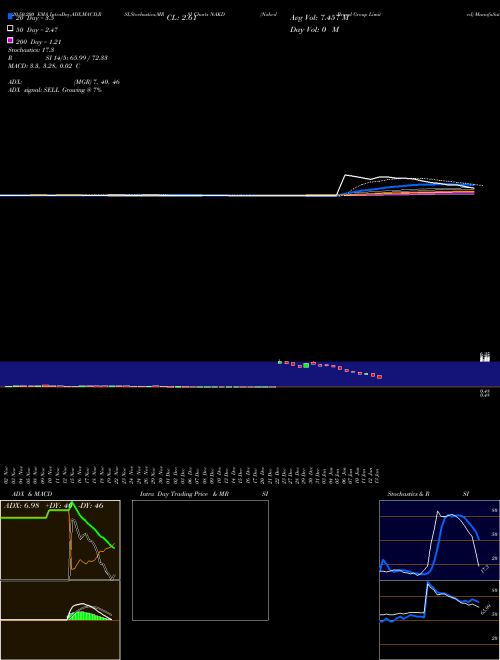
Task: Click the magenta 200 Day legend swatch
Action: 10,40
